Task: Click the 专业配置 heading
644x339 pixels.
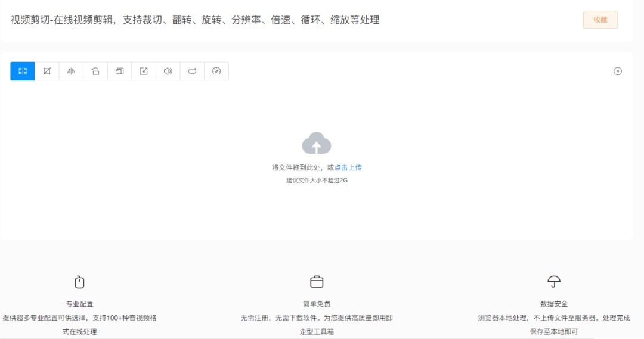Action: (x=79, y=304)
